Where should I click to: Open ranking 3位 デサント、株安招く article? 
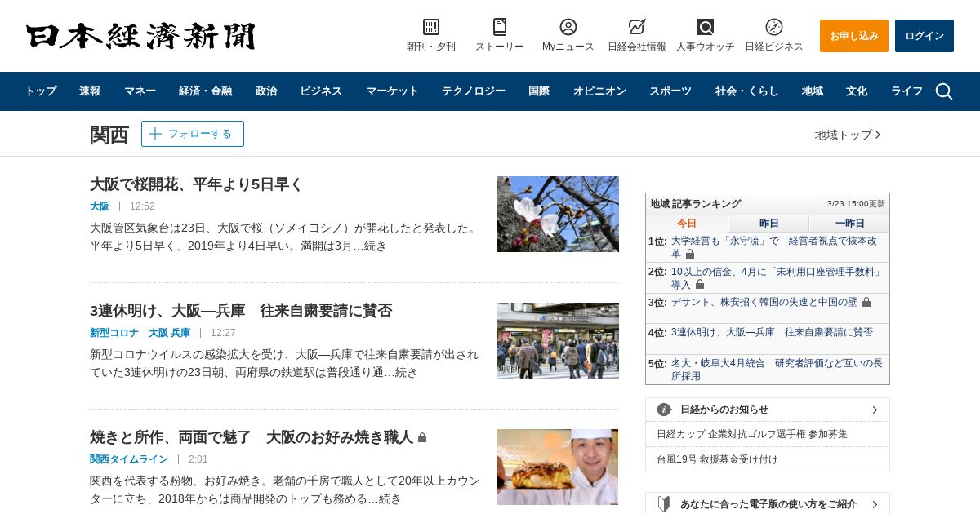[764, 302]
